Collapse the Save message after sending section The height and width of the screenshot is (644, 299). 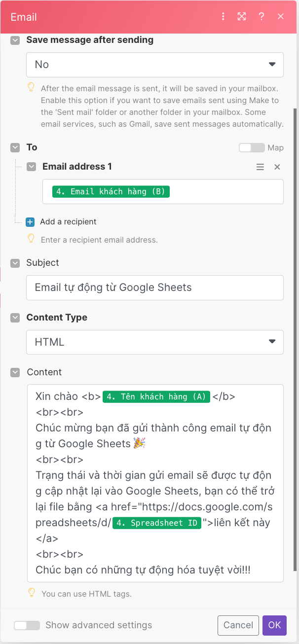[15, 40]
